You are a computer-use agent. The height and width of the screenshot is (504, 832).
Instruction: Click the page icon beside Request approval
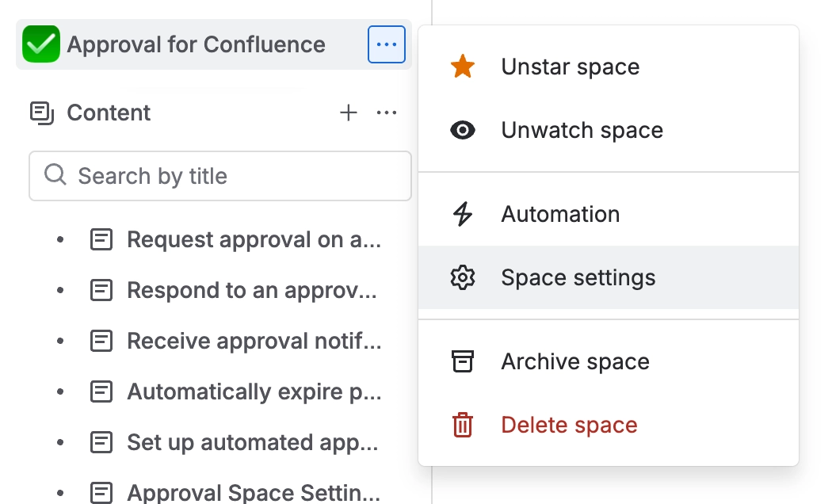[101, 239]
